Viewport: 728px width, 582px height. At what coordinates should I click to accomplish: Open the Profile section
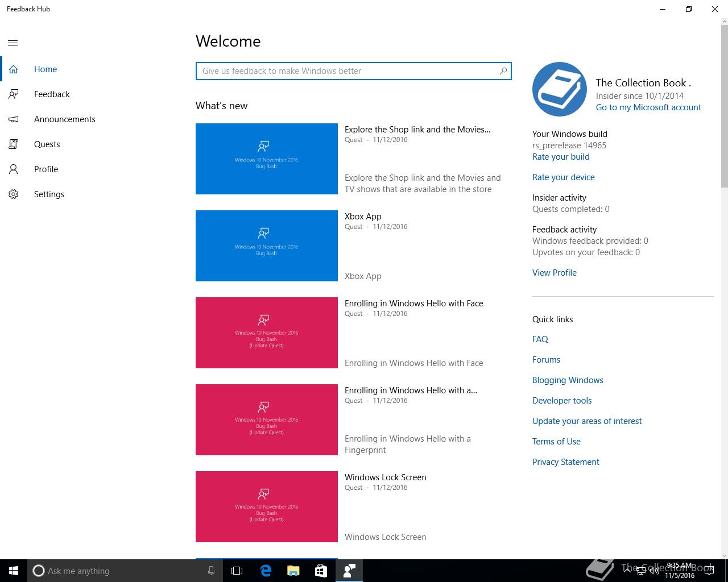coord(46,169)
